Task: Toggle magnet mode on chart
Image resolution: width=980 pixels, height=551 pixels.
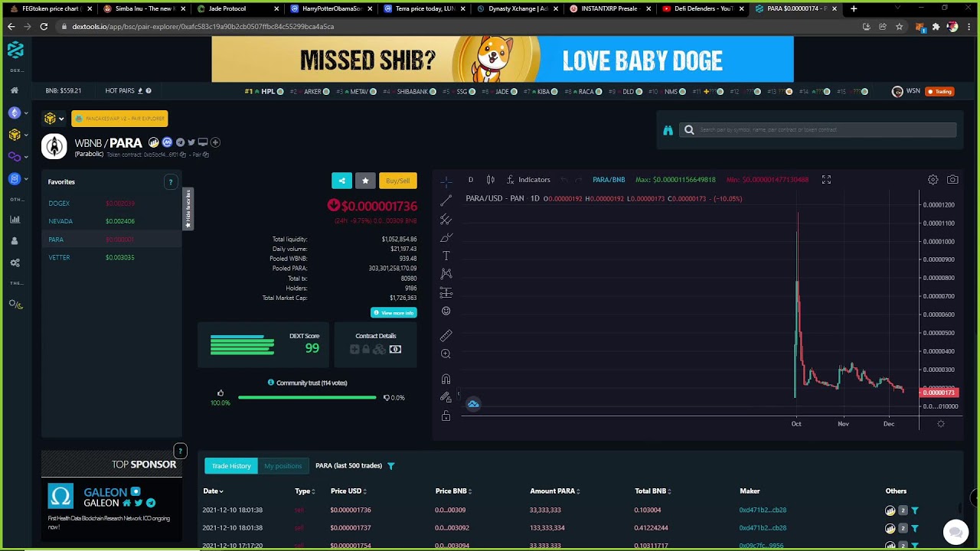Action: click(446, 380)
